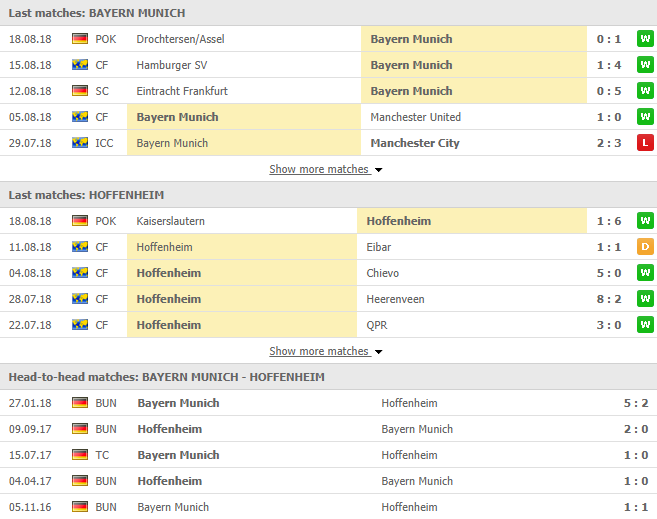Open the Hamburger SV team link
657x519 pixels.
coord(172,65)
